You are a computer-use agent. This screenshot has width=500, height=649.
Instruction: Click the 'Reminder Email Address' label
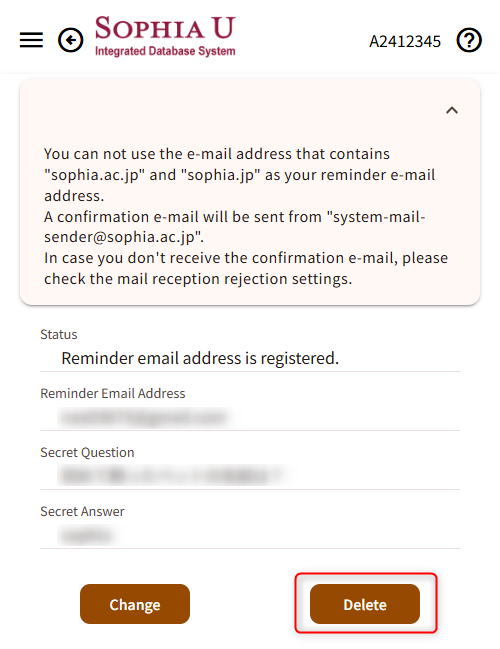pyautogui.click(x=113, y=393)
